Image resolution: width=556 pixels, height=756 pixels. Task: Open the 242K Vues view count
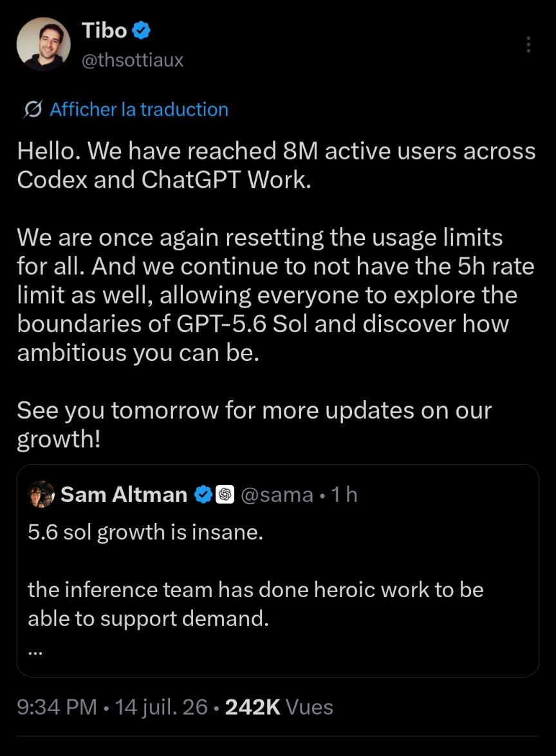click(x=279, y=707)
